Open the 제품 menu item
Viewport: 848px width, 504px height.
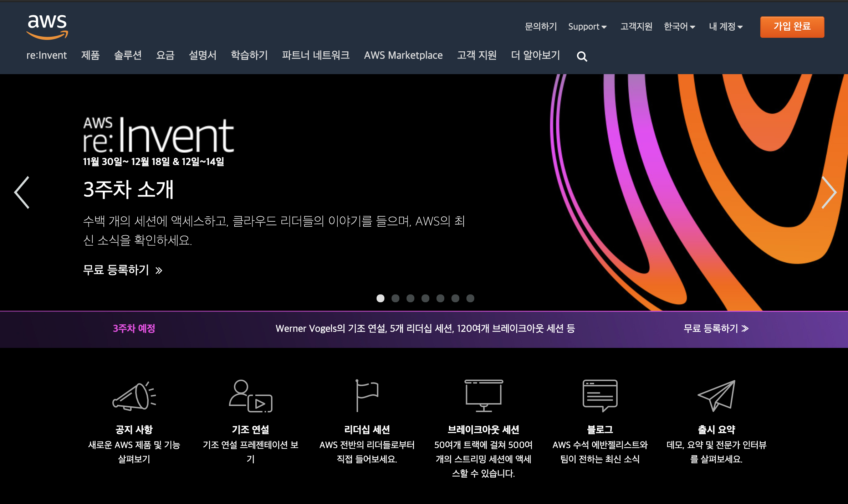click(x=90, y=55)
